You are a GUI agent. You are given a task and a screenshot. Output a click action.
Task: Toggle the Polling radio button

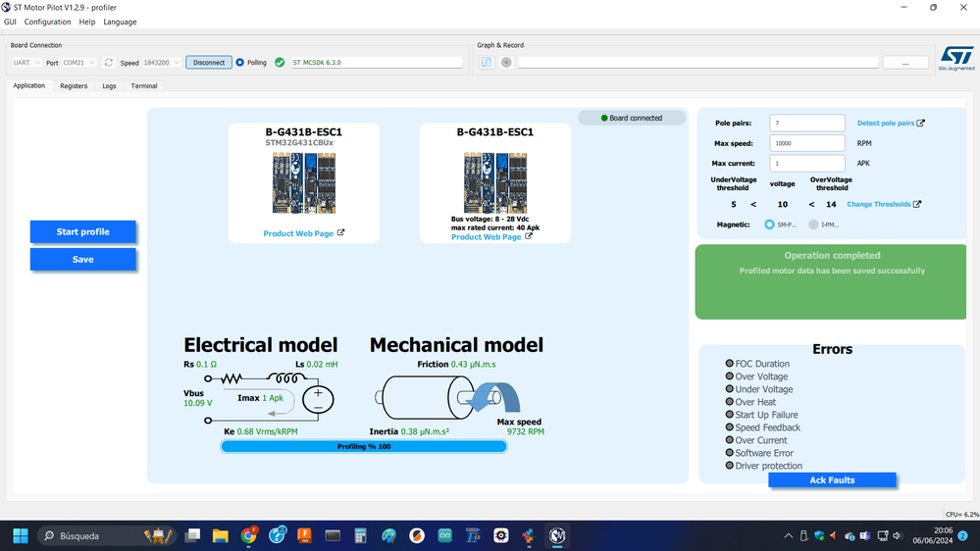[x=240, y=63]
